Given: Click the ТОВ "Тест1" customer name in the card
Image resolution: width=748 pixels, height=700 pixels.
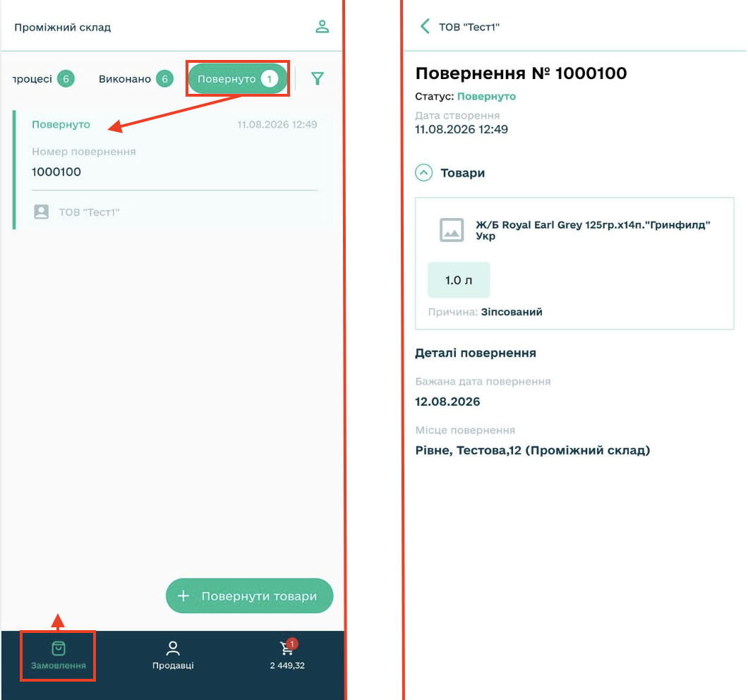Looking at the screenshot, I should coord(89,212).
